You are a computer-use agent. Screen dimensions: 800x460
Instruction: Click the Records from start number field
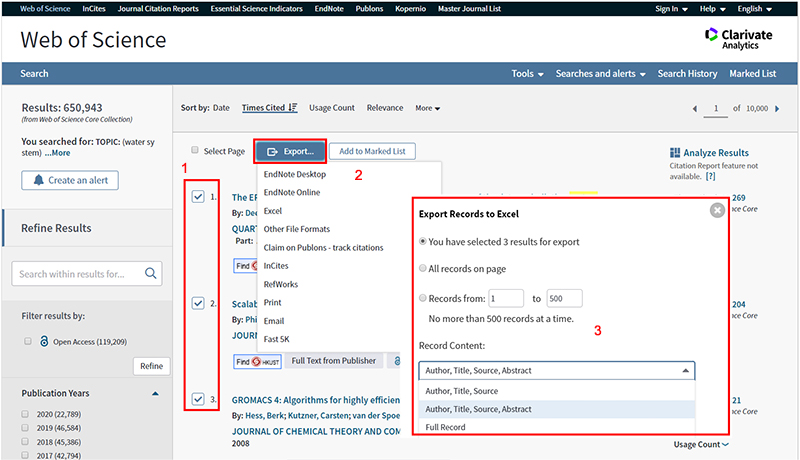506,298
